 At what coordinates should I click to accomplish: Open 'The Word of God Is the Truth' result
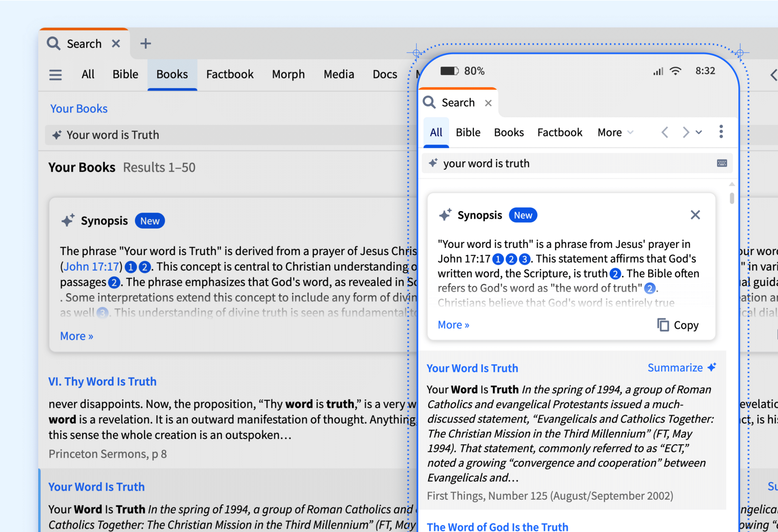(x=497, y=527)
